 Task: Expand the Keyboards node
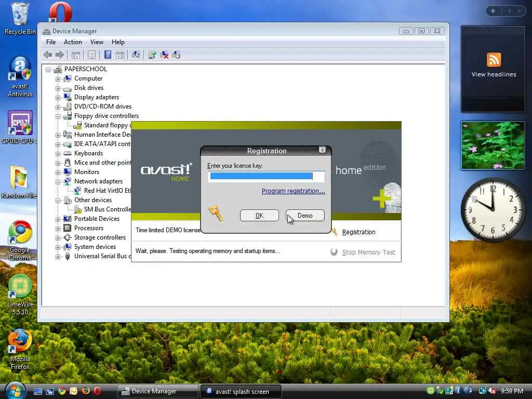coord(58,154)
